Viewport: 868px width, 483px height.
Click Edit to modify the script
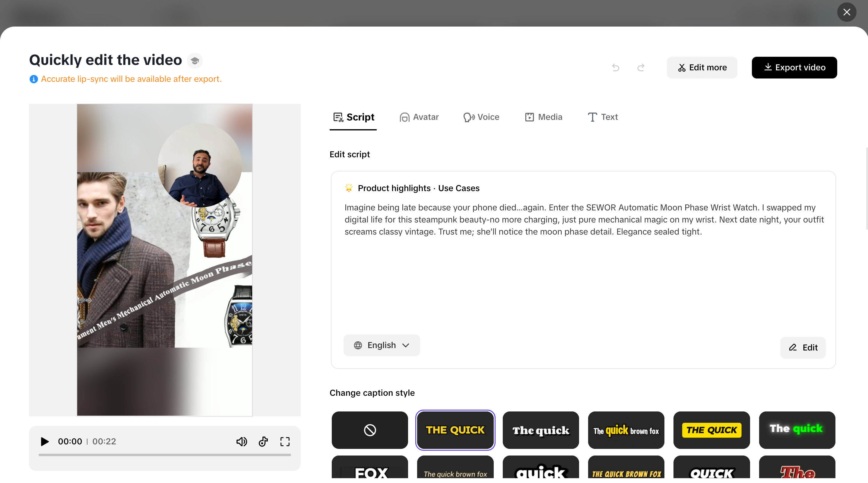803,348
